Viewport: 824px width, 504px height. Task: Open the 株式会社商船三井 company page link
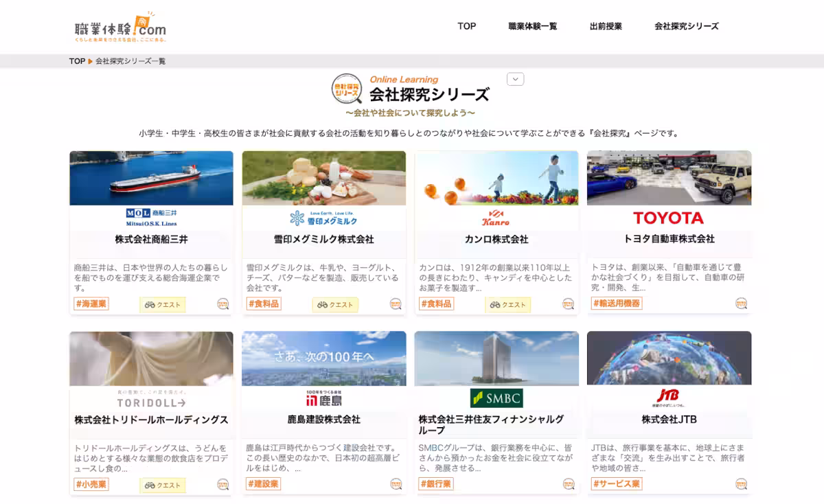(x=151, y=239)
